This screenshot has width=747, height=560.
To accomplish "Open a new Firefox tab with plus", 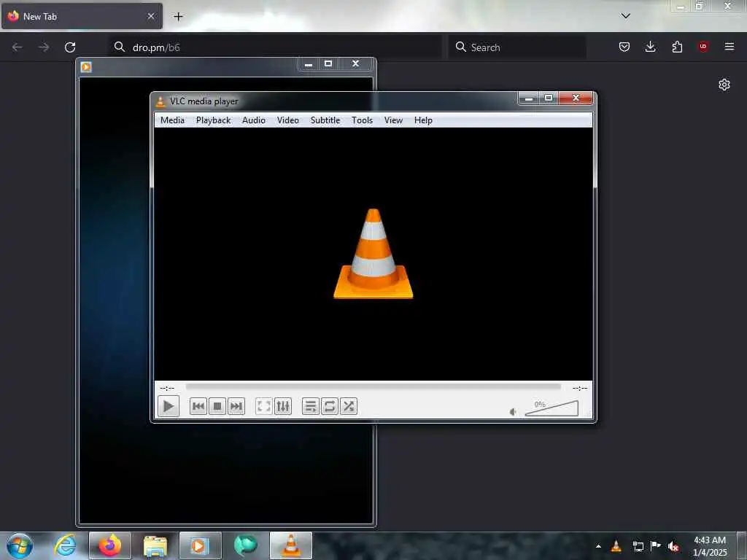I will tap(178, 17).
